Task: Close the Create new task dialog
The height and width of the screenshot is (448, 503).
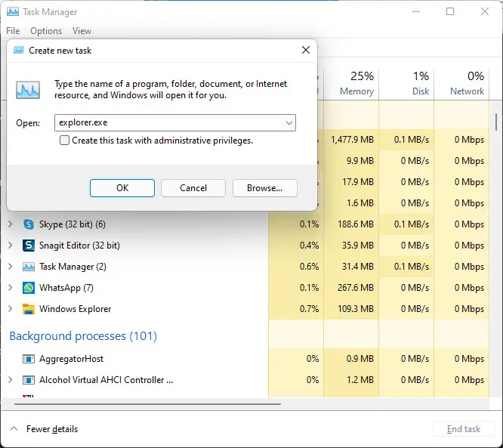Action: click(x=306, y=50)
